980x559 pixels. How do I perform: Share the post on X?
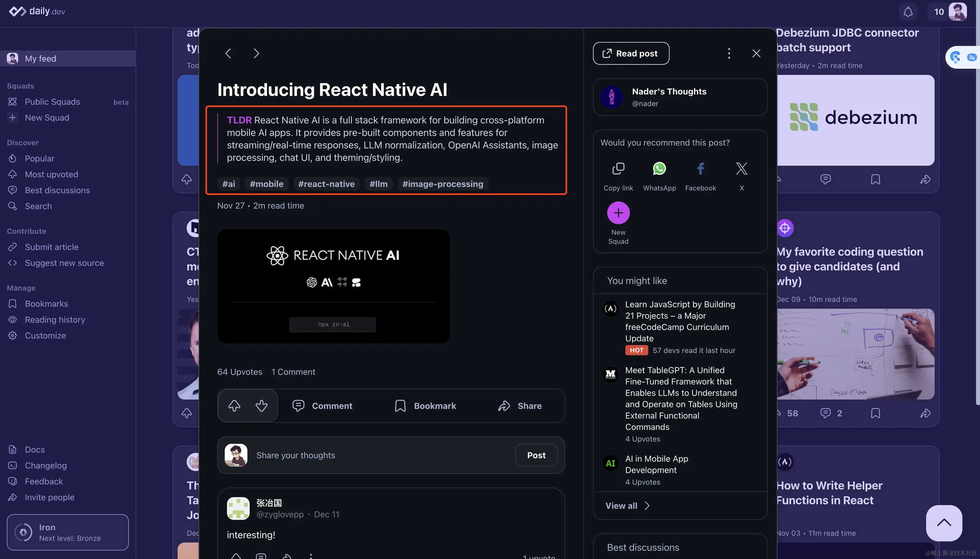click(x=741, y=169)
